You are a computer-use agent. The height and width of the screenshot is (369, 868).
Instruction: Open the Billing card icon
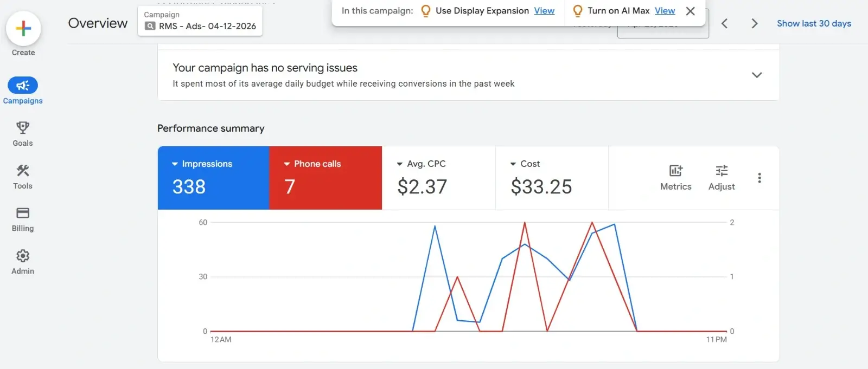point(23,213)
